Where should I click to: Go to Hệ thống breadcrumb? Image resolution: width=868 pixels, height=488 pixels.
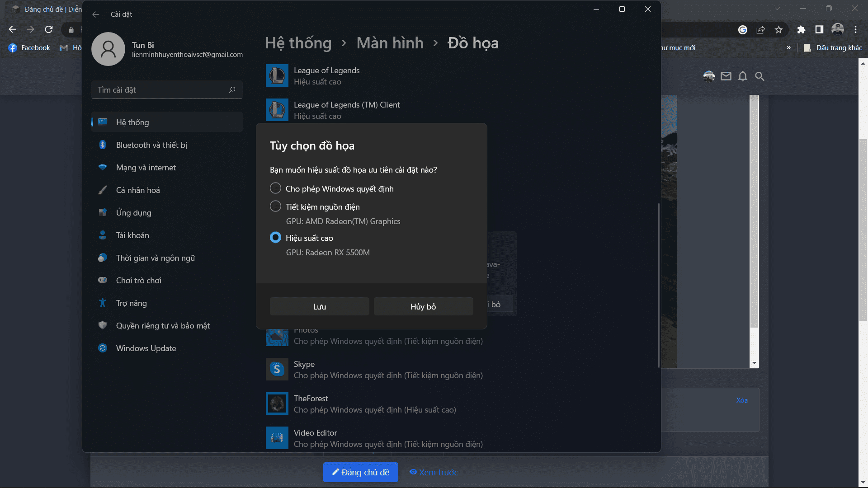pyautogui.click(x=298, y=43)
